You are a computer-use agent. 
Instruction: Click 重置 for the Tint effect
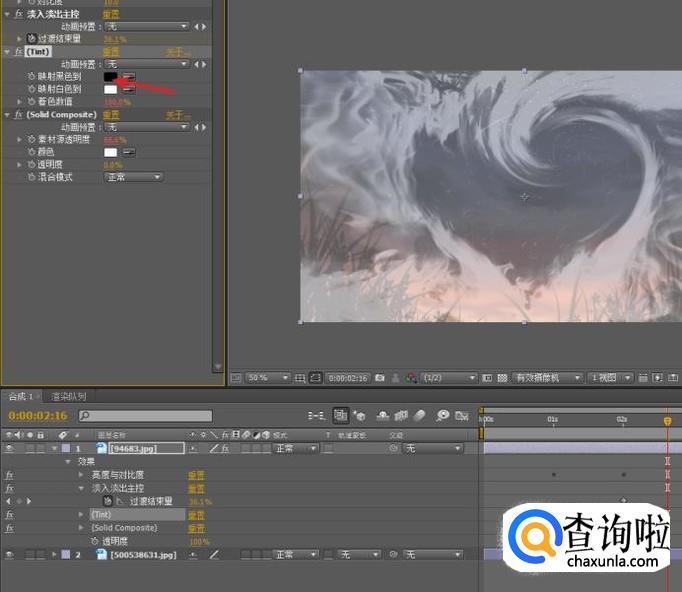click(x=111, y=51)
